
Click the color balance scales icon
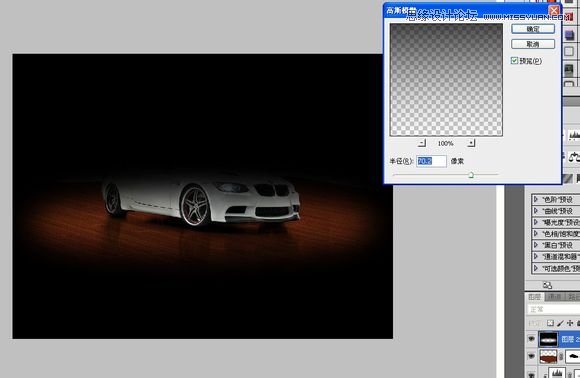point(574,157)
